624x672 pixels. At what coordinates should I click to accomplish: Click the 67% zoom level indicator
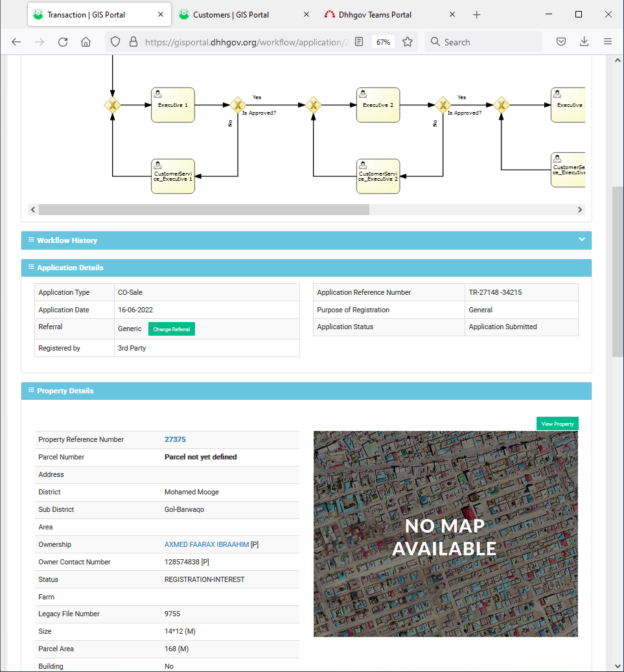tap(383, 42)
